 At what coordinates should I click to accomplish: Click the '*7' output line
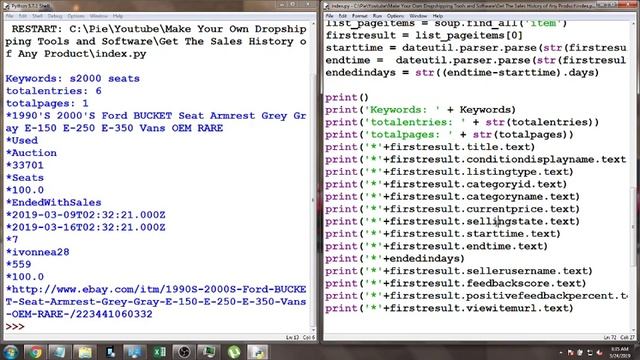(12, 240)
